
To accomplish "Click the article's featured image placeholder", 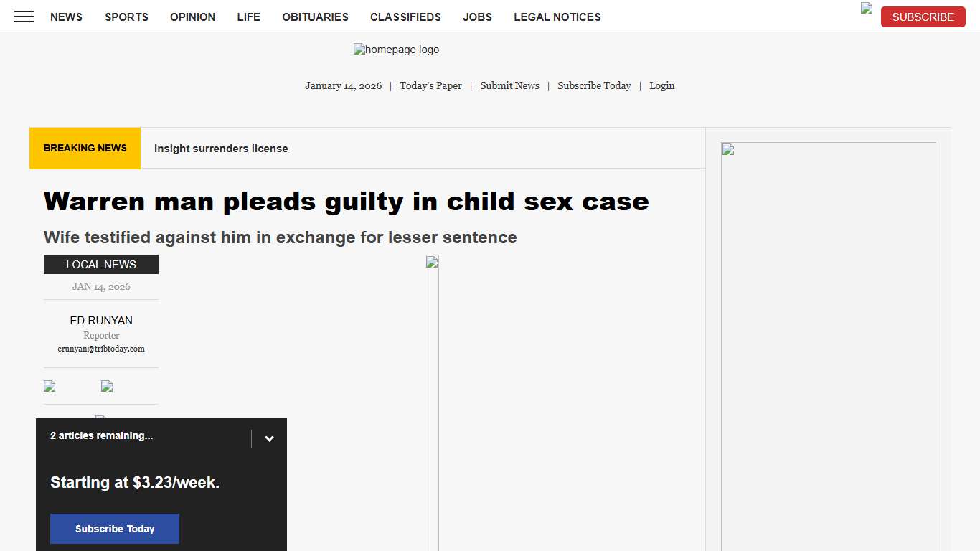I will [431, 263].
